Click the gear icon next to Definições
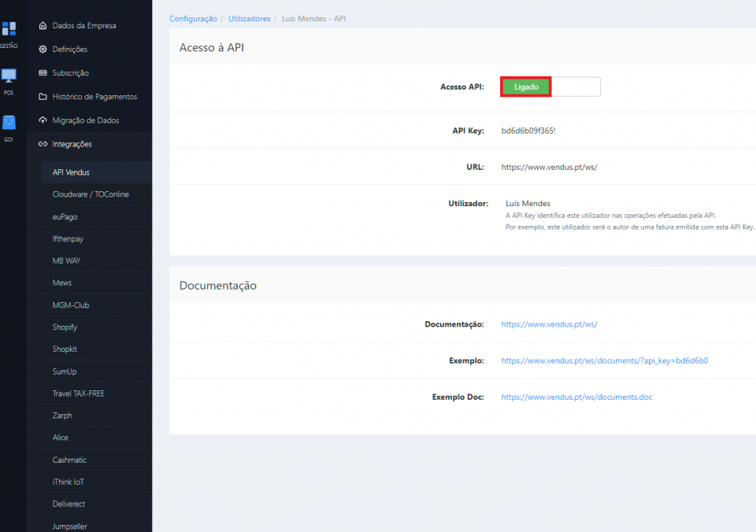This screenshot has height=532, width=756. point(43,49)
